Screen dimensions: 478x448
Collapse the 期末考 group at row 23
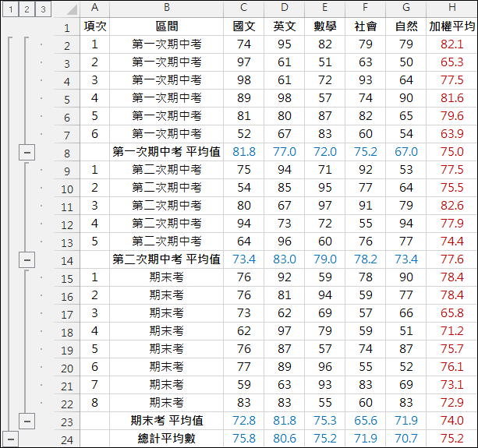(x=27, y=422)
